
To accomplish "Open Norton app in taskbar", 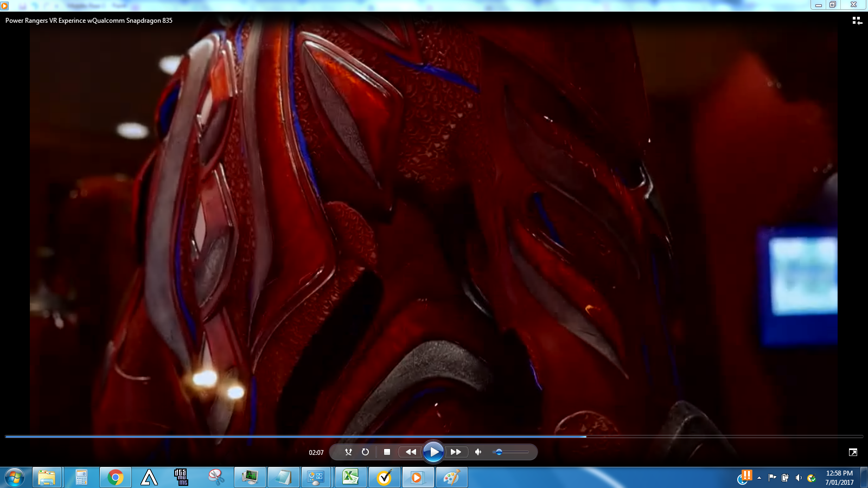I will [x=384, y=478].
